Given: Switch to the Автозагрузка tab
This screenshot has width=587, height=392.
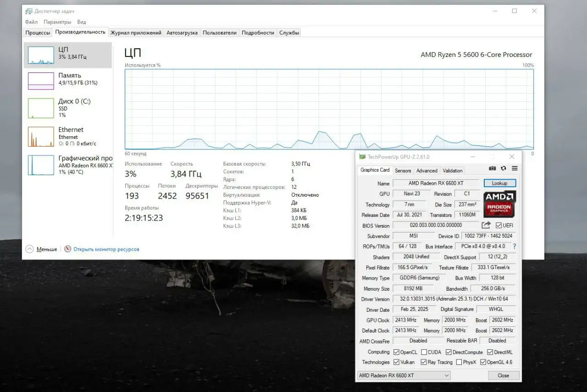Looking at the screenshot, I should (182, 33).
